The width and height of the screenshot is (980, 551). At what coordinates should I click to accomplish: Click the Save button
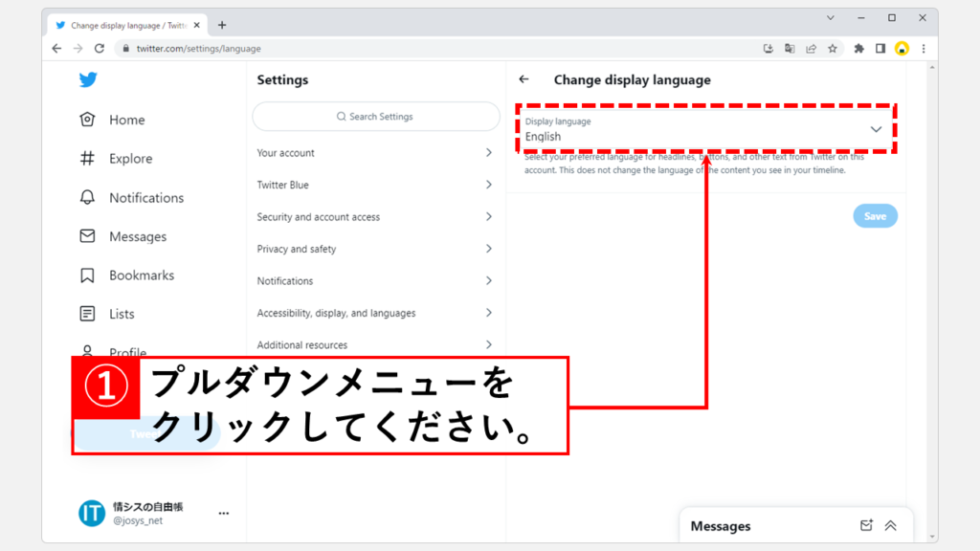pos(875,216)
